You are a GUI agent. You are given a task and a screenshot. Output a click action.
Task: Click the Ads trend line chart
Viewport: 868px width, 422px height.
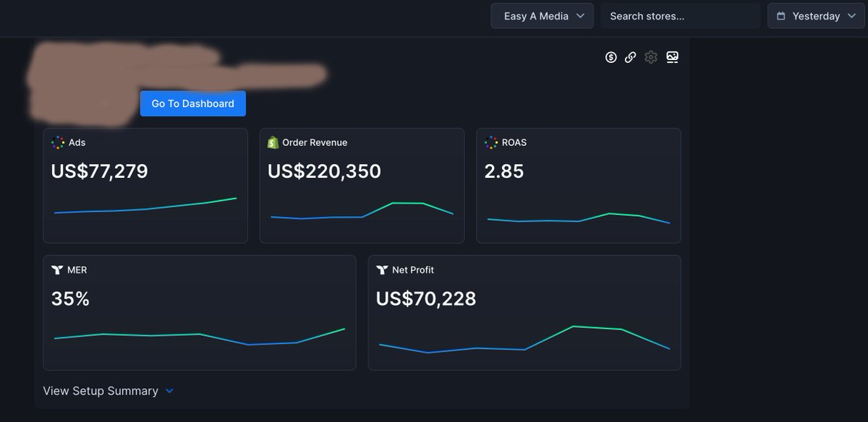click(145, 206)
